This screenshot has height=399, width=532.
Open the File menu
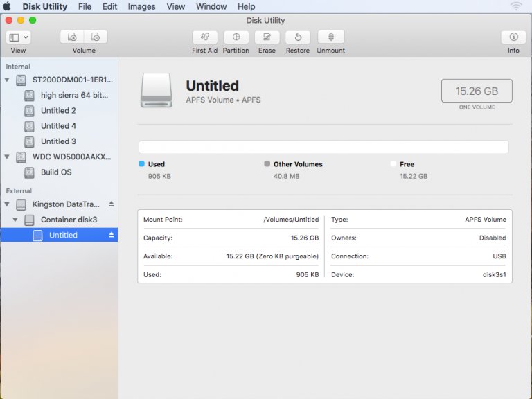(x=85, y=6)
